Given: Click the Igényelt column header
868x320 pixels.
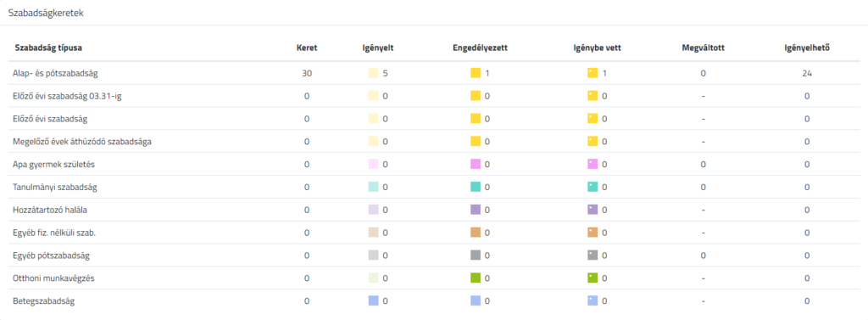Looking at the screenshot, I should pyautogui.click(x=377, y=48).
